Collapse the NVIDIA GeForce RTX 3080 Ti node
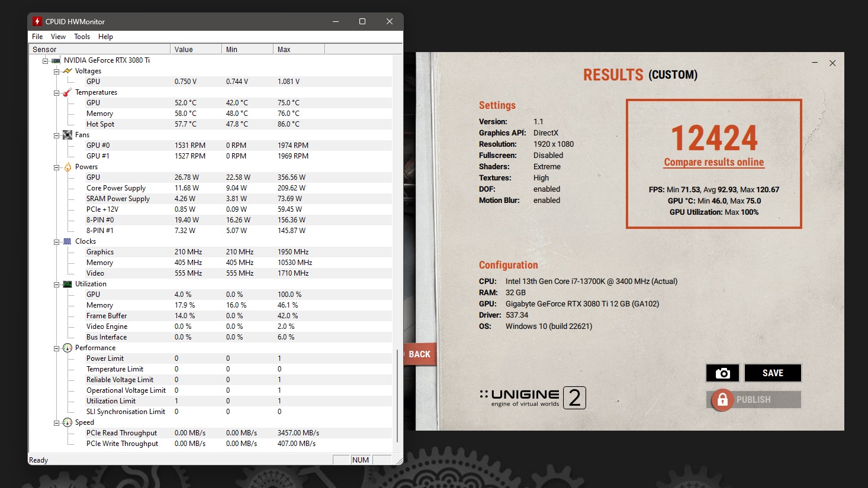Viewport: 868px width, 488px height. point(45,60)
